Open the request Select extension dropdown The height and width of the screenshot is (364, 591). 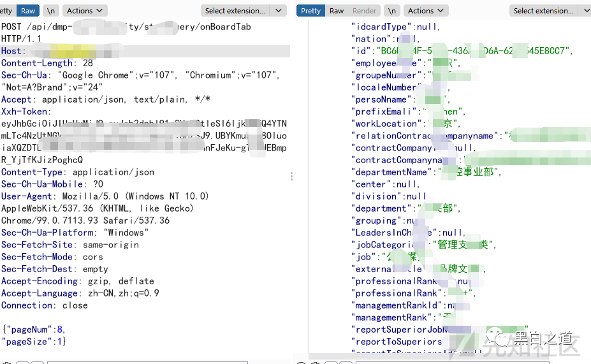click(x=235, y=11)
